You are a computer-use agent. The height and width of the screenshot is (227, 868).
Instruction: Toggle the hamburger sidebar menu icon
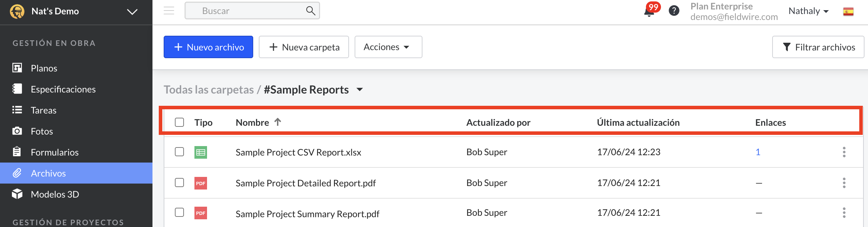point(169,11)
